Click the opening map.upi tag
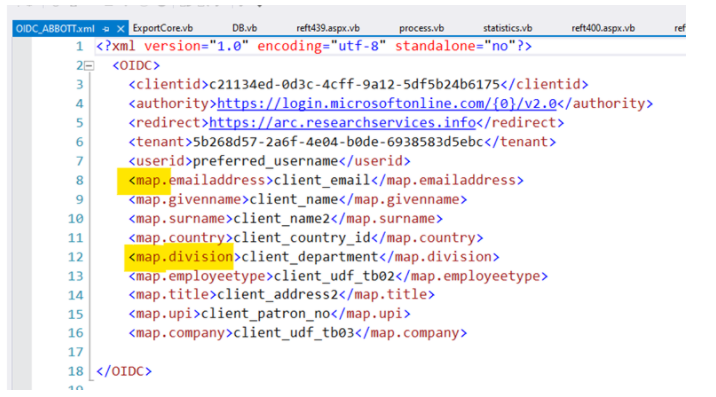Viewport: 716px width, 397px height. (164, 314)
